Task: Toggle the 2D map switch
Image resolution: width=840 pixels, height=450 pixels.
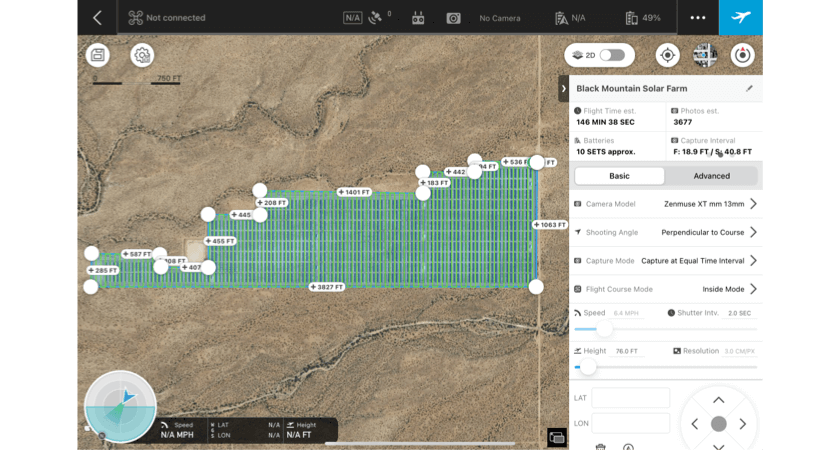Action: [612, 55]
